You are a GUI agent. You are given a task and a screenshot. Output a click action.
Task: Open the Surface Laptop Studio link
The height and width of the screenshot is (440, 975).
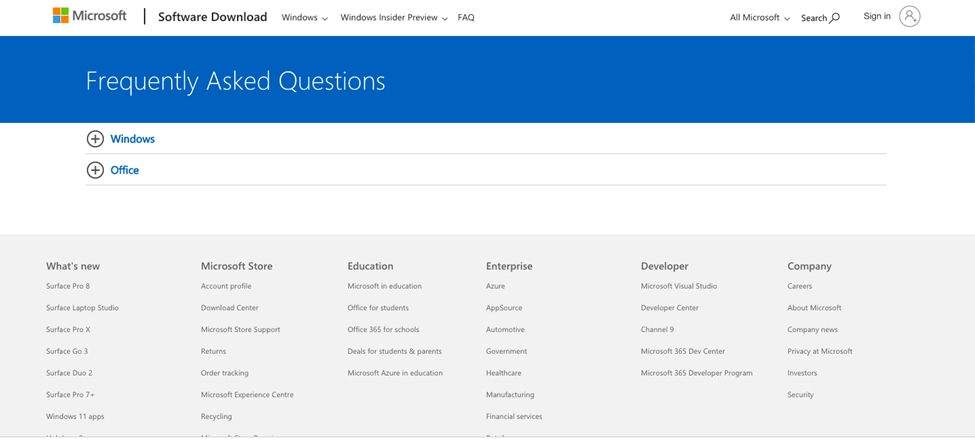coord(82,308)
